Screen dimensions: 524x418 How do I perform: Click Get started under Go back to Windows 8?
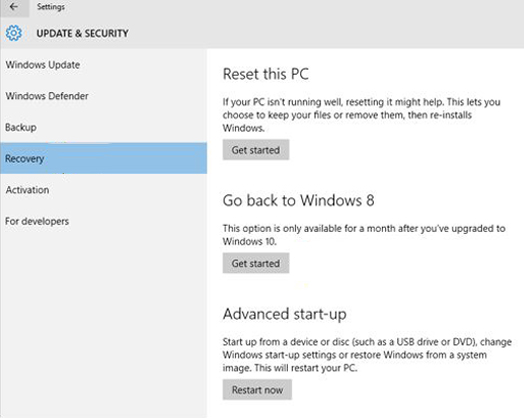[256, 263]
